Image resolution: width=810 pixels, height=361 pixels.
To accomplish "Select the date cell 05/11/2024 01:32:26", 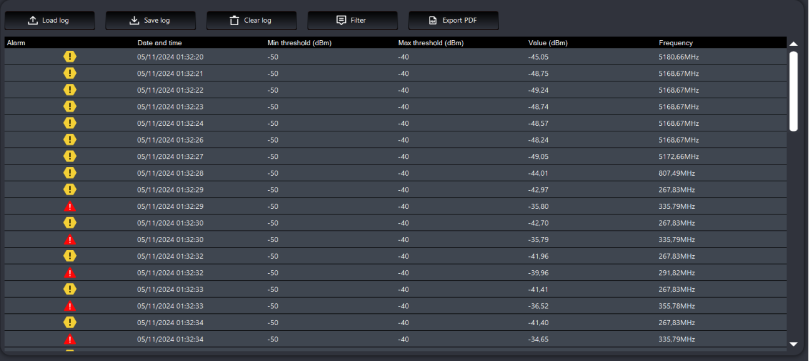I will [x=170, y=139].
